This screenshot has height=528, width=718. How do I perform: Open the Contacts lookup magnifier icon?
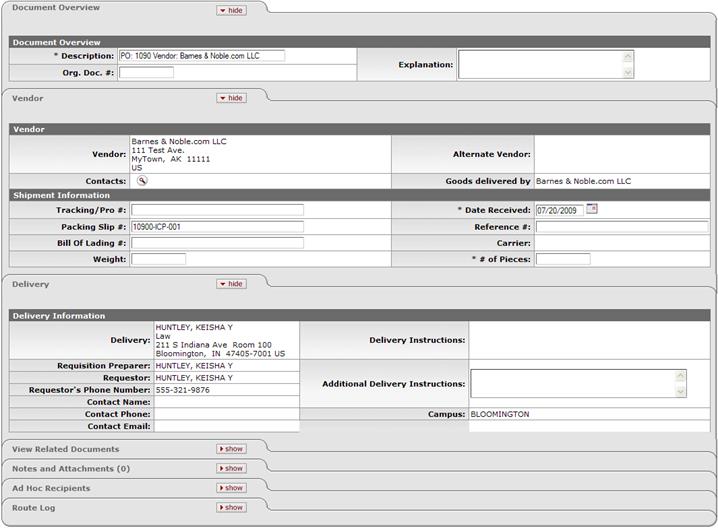(142, 181)
